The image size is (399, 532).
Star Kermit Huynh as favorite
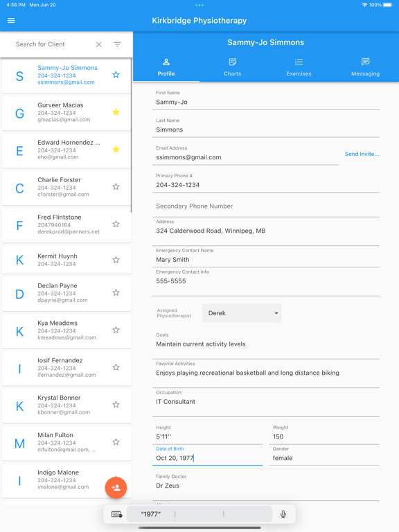(x=116, y=260)
